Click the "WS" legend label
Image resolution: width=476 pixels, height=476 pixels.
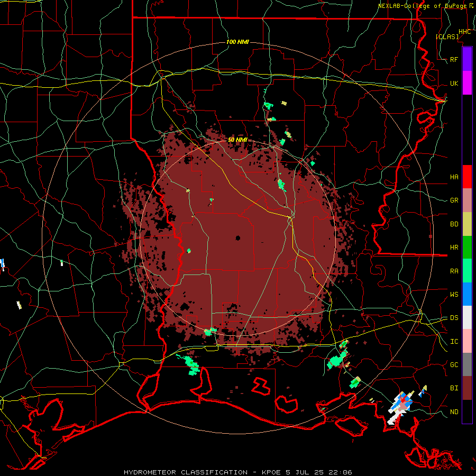[454, 295]
